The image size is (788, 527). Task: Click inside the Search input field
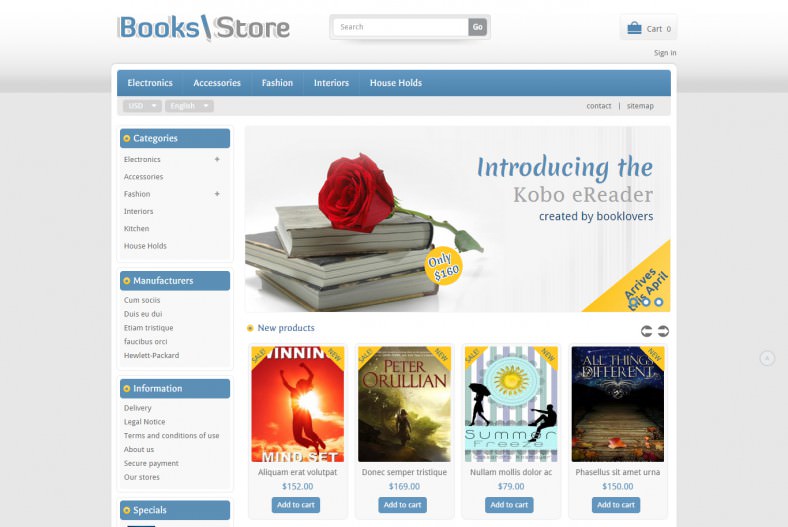click(x=401, y=27)
